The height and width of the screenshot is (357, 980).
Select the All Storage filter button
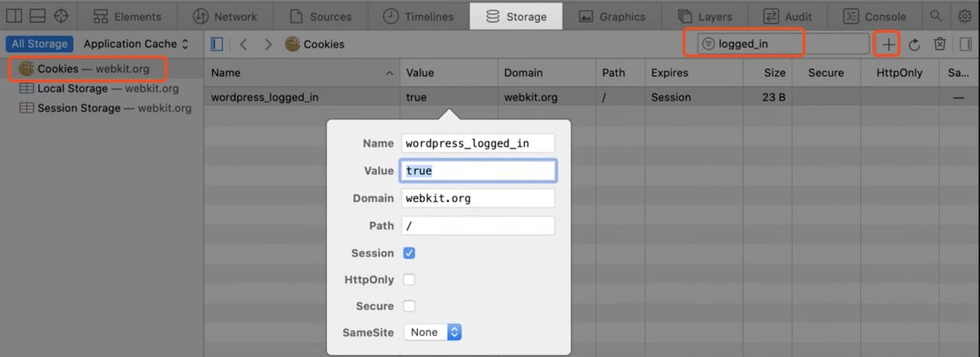(x=39, y=44)
